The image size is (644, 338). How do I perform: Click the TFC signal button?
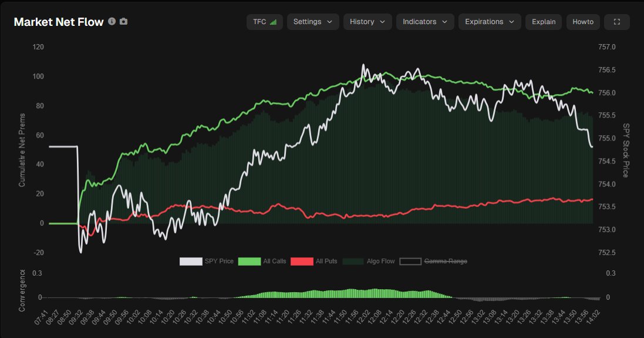point(265,22)
